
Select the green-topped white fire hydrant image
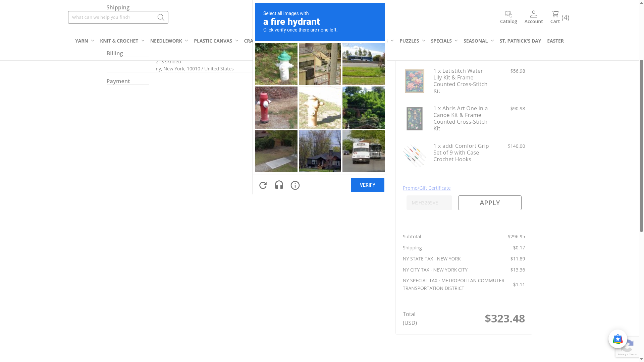tap(276, 64)
